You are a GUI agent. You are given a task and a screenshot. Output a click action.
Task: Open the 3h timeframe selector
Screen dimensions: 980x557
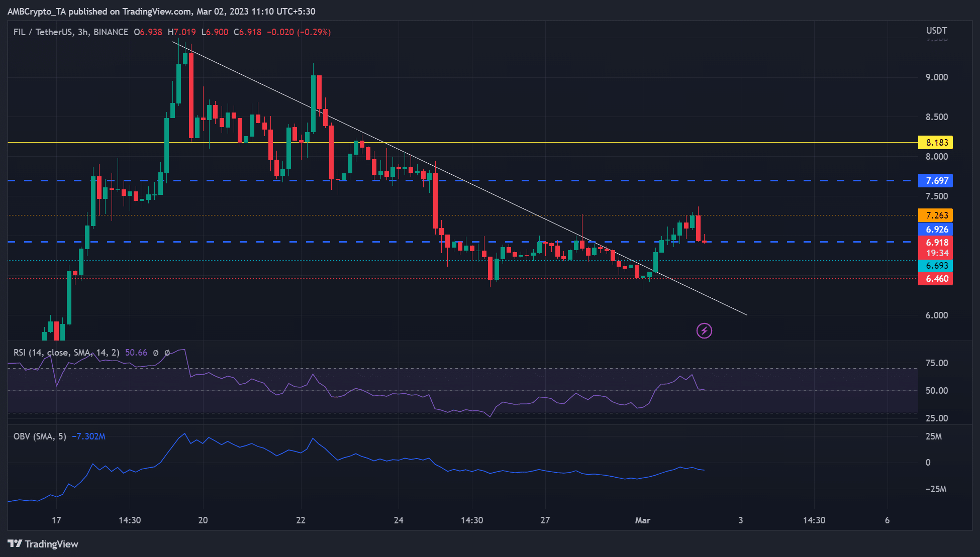83,32
